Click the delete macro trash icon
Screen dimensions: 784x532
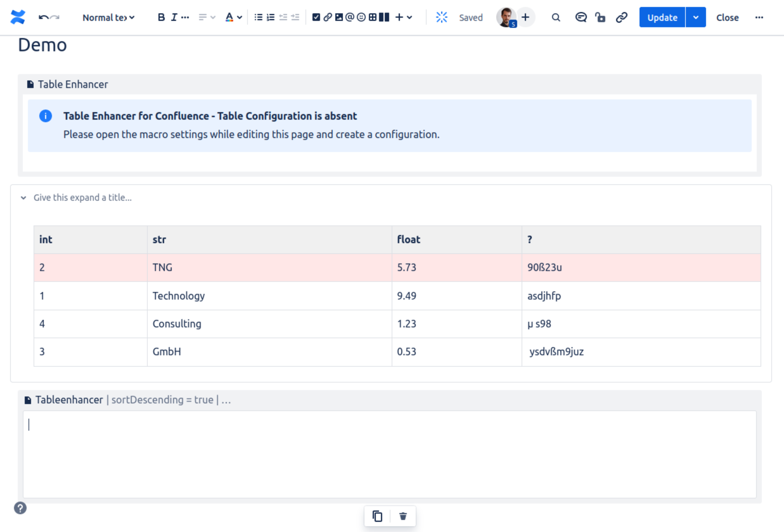tap(403, 516)
